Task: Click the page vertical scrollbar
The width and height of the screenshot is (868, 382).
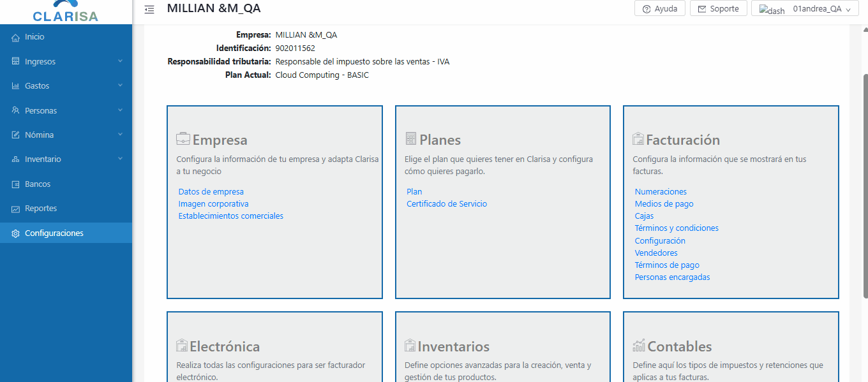Action: tap(865, 191)
